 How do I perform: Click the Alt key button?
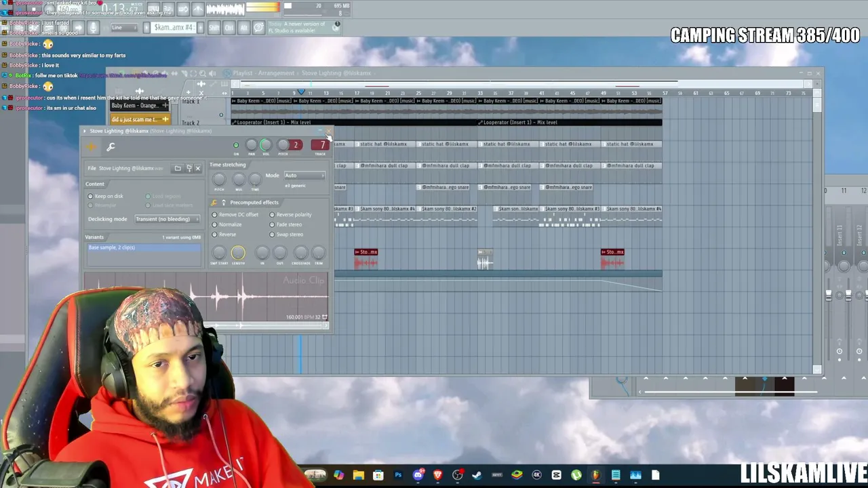243,28
